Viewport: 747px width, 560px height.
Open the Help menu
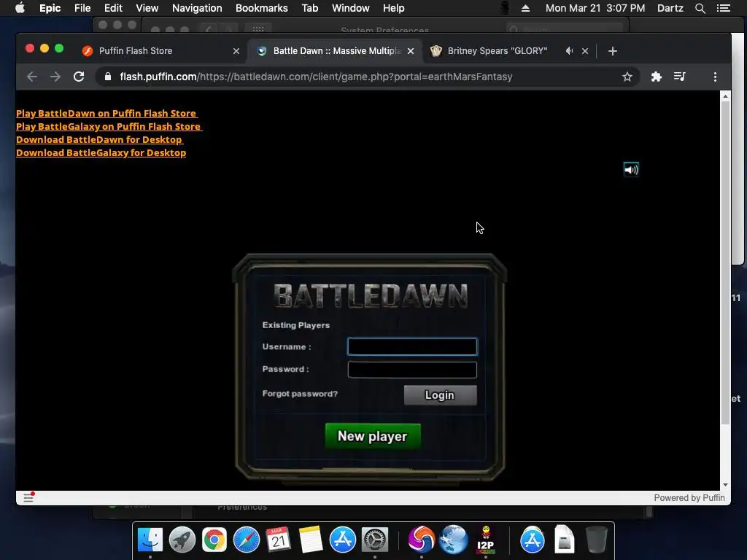point(393,8)
